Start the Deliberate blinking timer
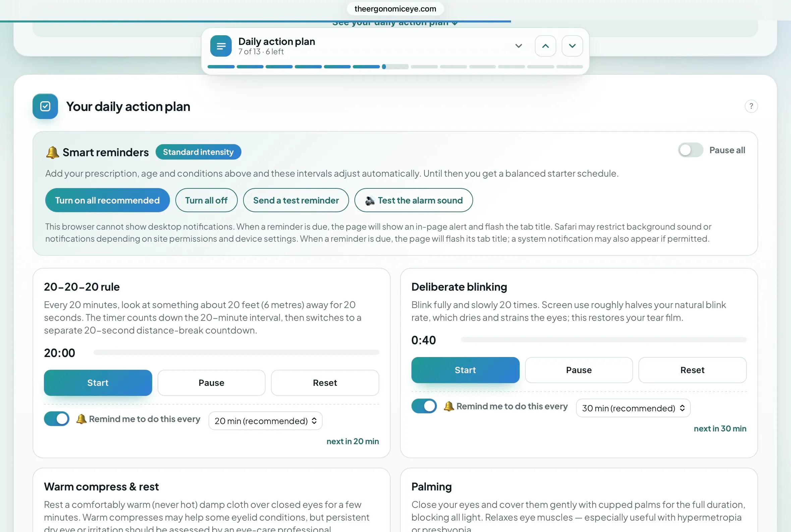Screen dimensions: 791x532 click(465, 370)
